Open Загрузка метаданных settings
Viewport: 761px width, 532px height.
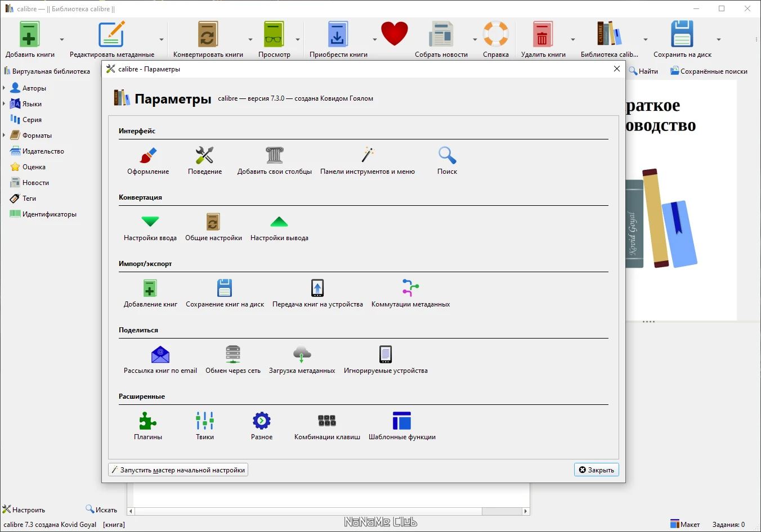coord(302,360)
